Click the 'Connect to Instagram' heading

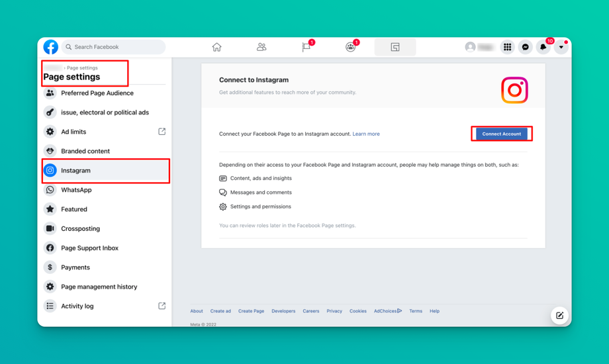pos(254,80)
